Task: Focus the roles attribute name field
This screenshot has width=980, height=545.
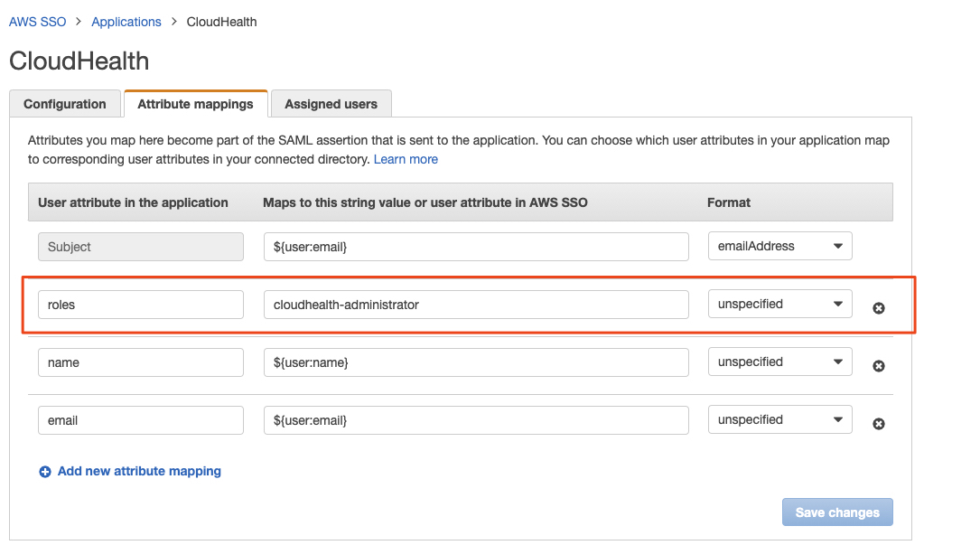Action: (141, 305)
